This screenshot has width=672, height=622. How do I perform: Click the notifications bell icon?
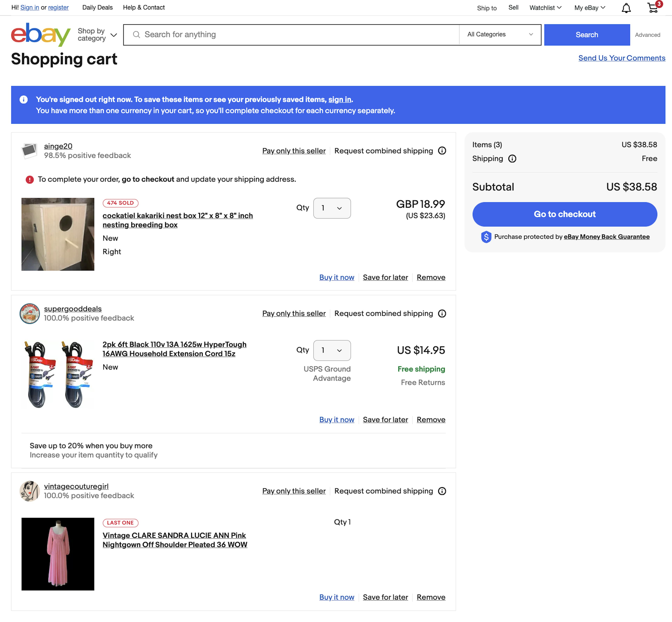coord(626,8)
